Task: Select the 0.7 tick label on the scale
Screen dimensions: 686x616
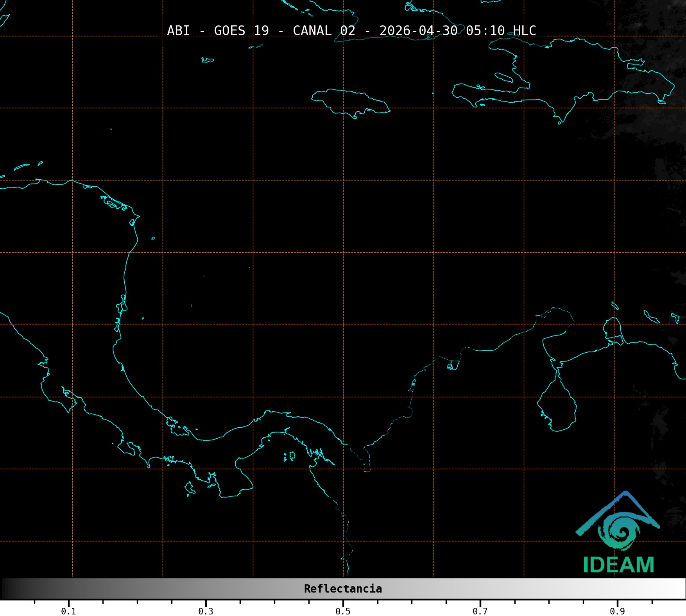Action: tap(480, 611)
